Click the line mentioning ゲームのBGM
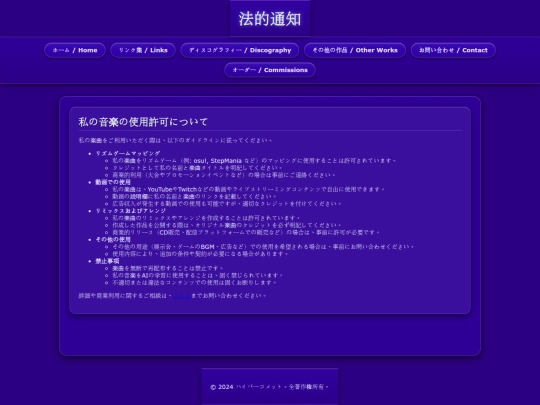This screenshot has height=405, width=540. click(263, 247)
